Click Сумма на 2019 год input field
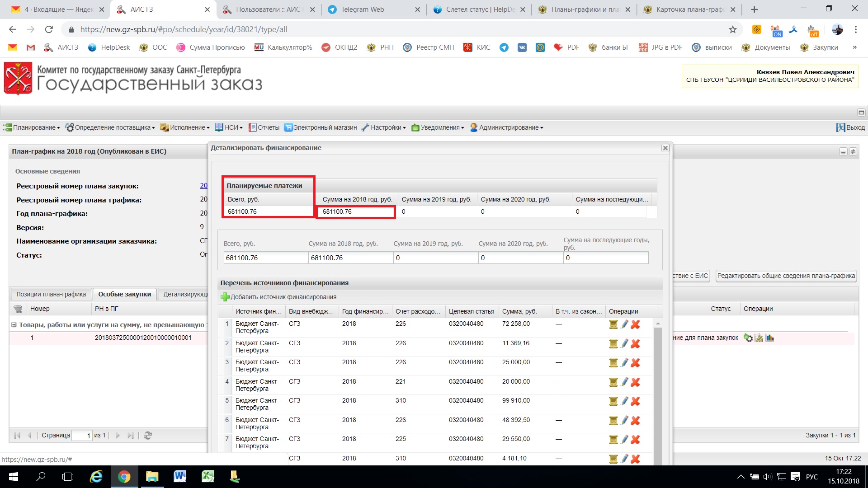The width and height of the screenshot is (868, 488). click(436, 258)
